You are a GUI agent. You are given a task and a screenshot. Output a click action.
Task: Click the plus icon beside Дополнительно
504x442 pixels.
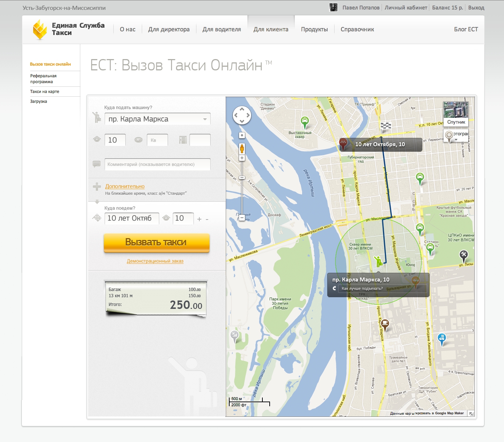tap(97, 187)
